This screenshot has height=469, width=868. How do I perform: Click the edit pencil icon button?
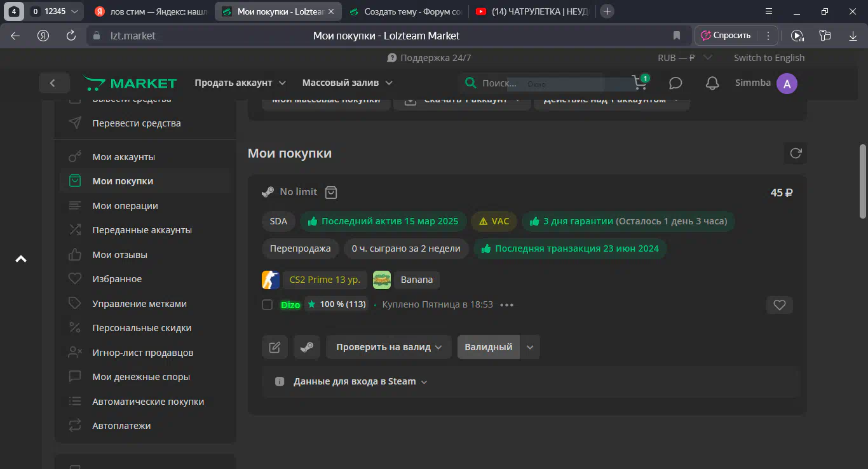pos(275,347)
